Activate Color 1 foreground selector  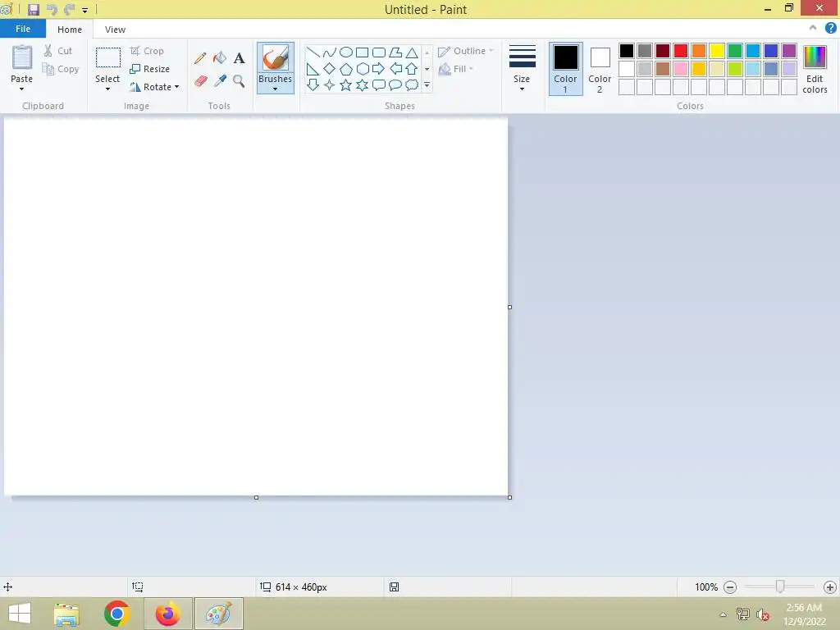click(566, 69)
